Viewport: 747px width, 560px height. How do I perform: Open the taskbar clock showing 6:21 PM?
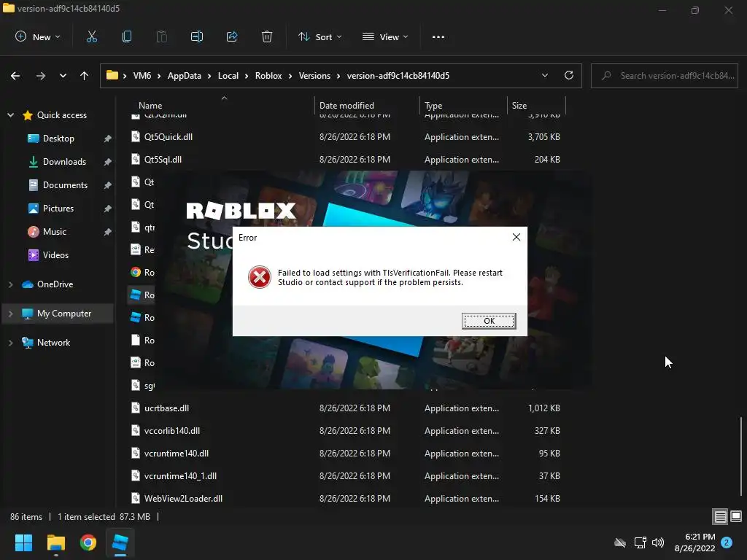click(x=695, y=542)
